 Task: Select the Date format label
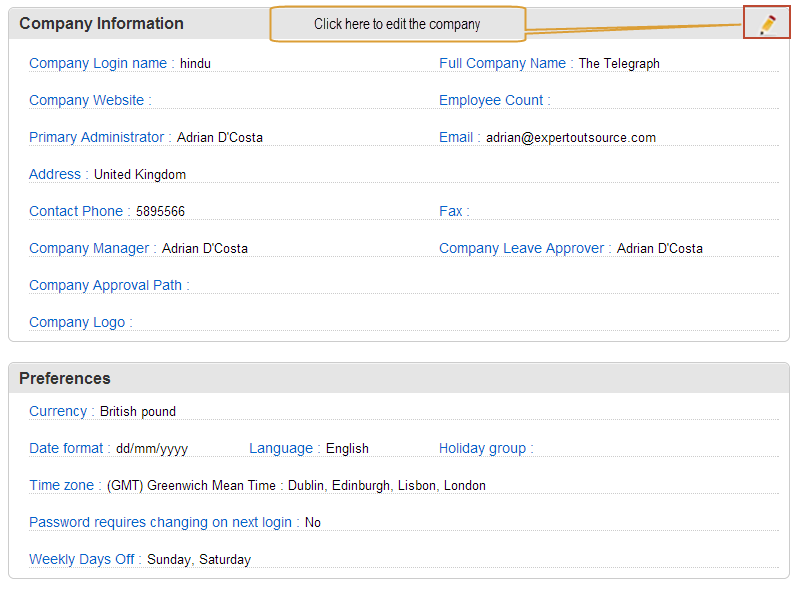click(x=66, y=448)
